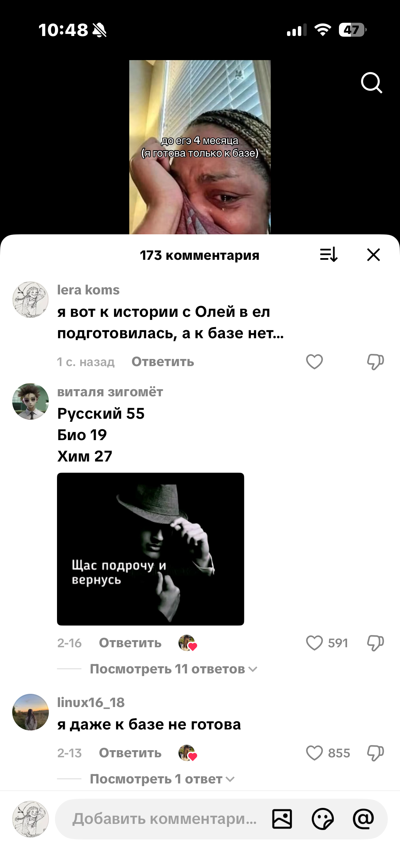Reply to linux16_18's comment

130,753
